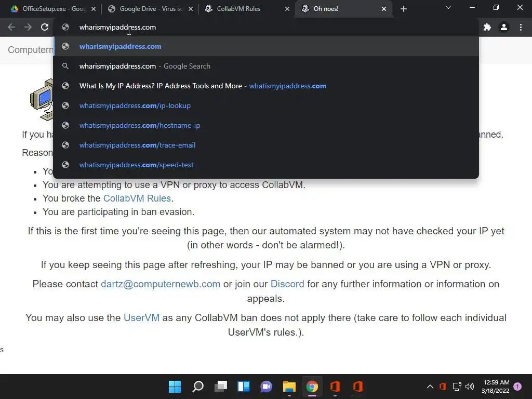Open Task View on the taskbar
This screenshot has height=399, width=532.
pyautogui.click(x=221, y=387)
